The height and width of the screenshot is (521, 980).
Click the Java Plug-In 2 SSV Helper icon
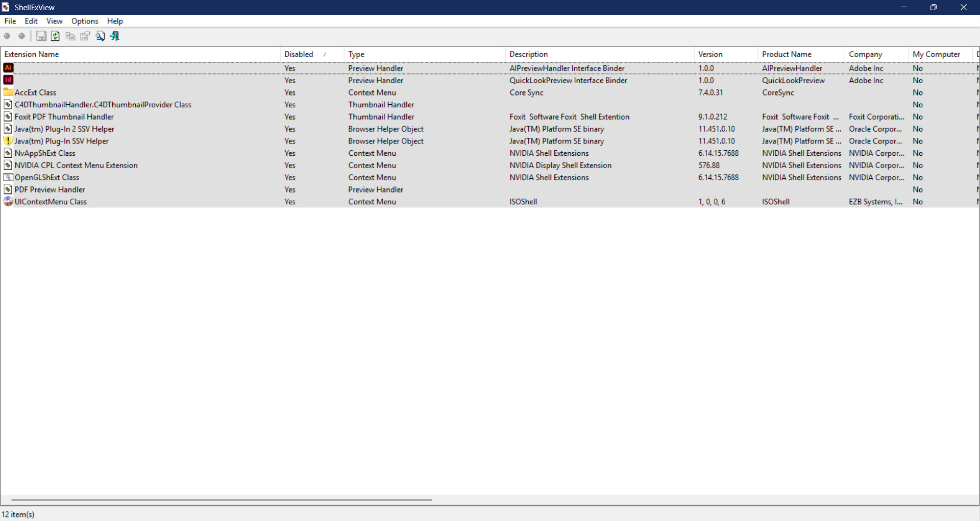pyautogui.click(x=8, y=129)
